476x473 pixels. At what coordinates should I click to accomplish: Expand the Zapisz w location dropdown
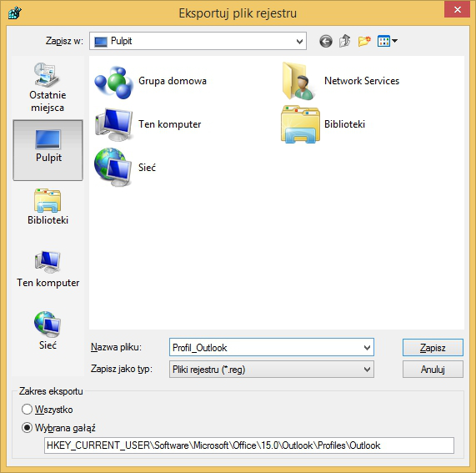click(x=299, y=42)
